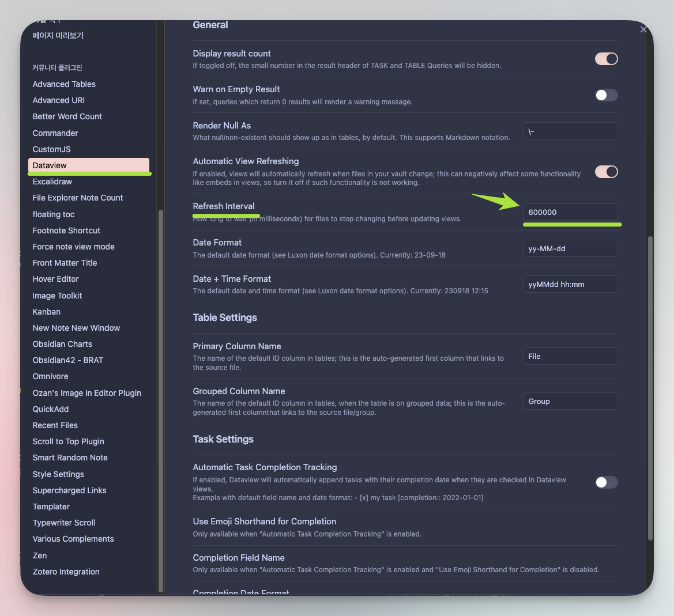The width and height of the screenshot is (674, 616).
Task: Edit the Refresh Interval value
Action: pos(571,212)
